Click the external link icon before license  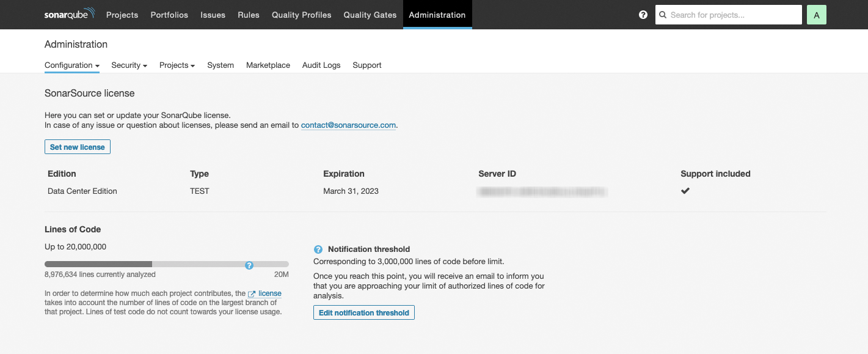click(251, 293)
